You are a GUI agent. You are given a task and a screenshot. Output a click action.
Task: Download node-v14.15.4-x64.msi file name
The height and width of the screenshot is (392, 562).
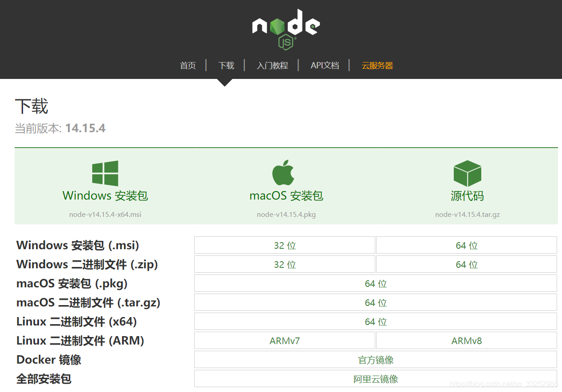pyautogui.click(x=105, y=215)
